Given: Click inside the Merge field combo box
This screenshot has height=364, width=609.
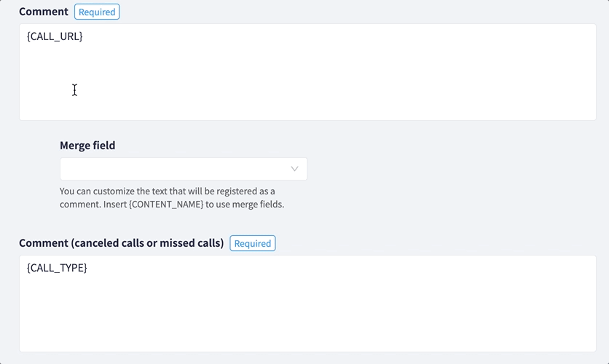Looking at the screenshot, I should click(175, 169).
